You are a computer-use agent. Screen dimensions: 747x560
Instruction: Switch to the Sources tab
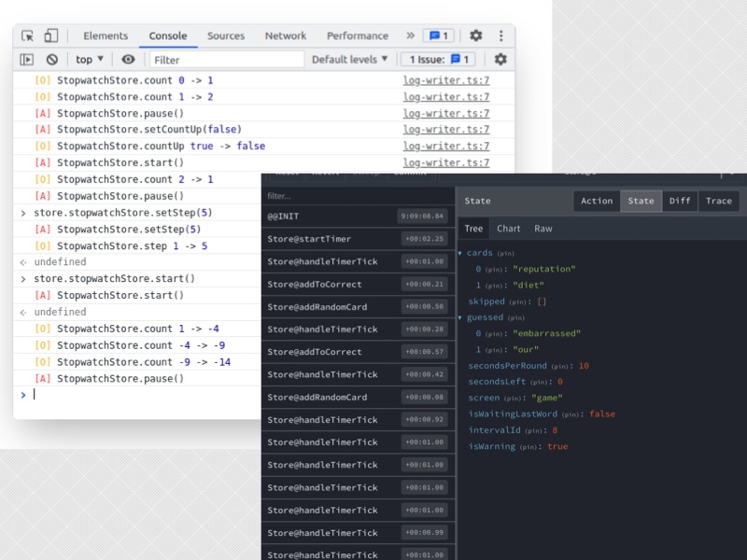[226, 35]
